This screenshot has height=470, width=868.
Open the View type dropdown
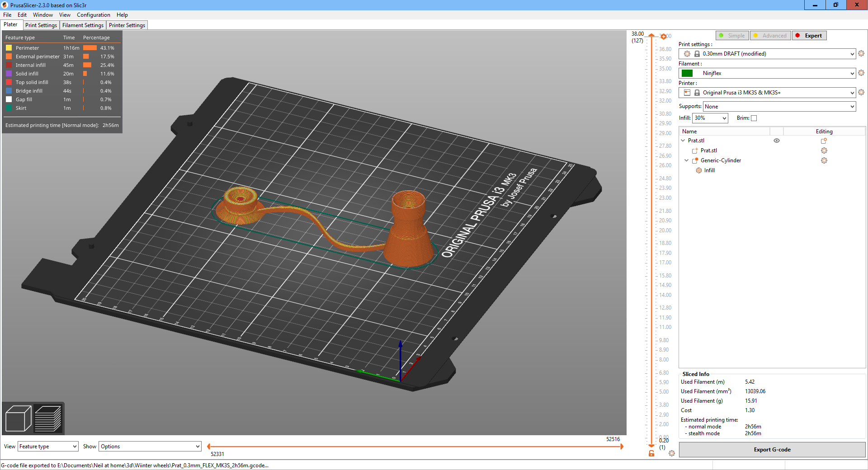48,446
